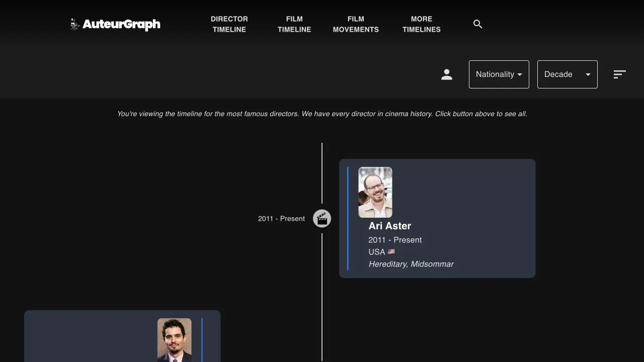The width and height of the screenshot is (644, 362).
Task: Open the Nationality dropdown
Action: coord(499,74)
